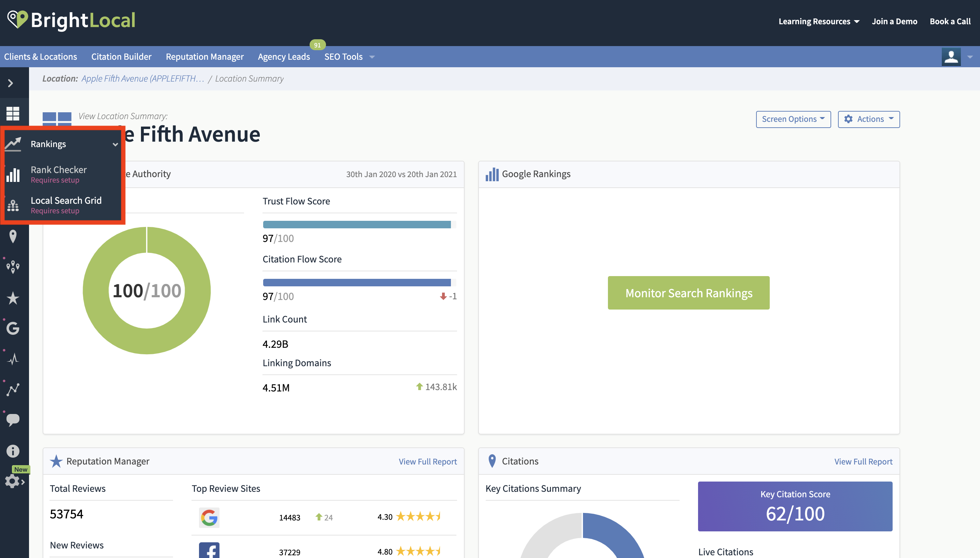The image size is (980, 558).
Task: Click the Citation Flow Score progress bar
Action: tap(359, 283)
